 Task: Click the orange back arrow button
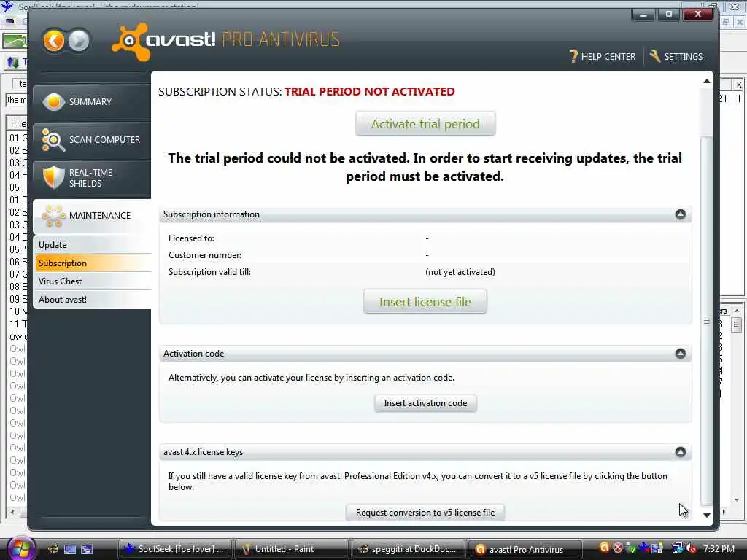tap(54, 41)
